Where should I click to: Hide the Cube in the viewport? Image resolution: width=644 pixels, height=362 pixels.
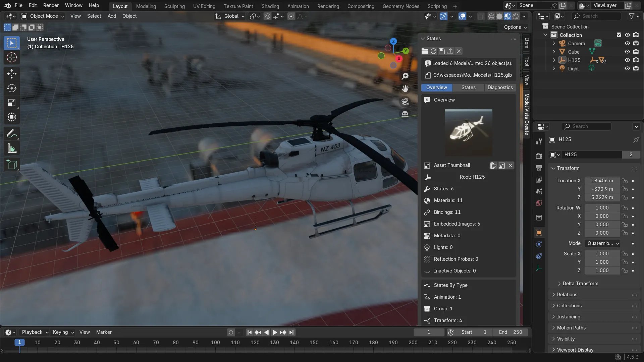(x=627, y=52)
